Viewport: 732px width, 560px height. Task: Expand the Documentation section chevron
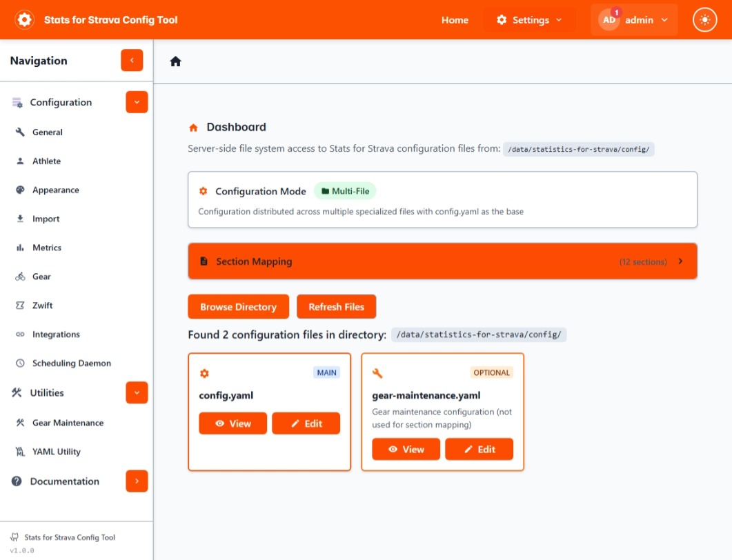point(137,481)
